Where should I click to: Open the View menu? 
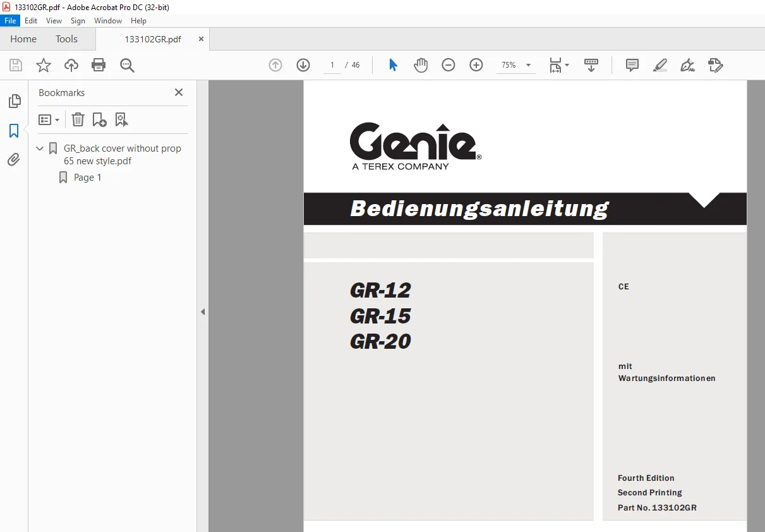[x=54, y=21]
